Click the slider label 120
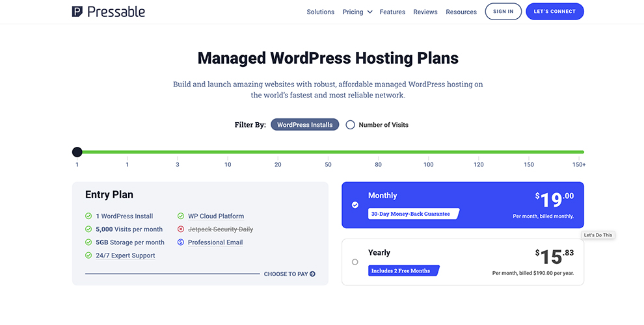The image size is (644, 325). (479, 164)
